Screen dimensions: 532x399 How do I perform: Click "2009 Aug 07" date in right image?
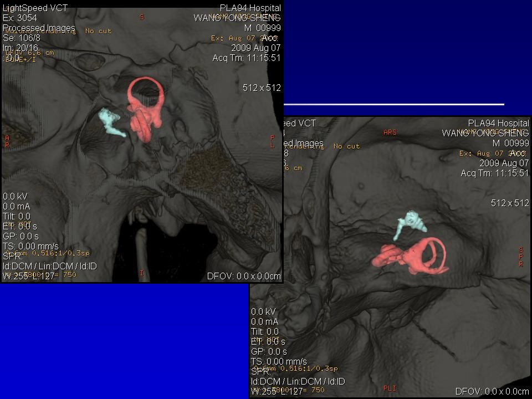504,163
